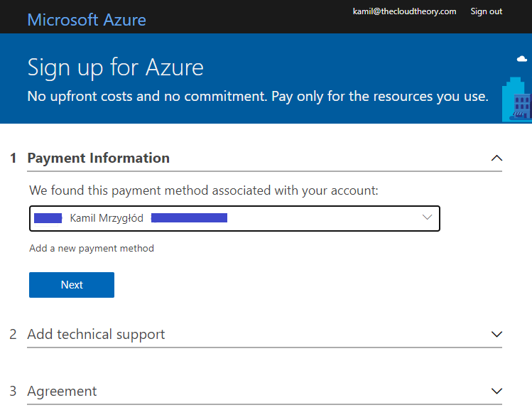Image resolution: width=532 pixels, height=415 pixels.
Task: Expand the Agreement section chevron
Action: [x=496, y=391]
